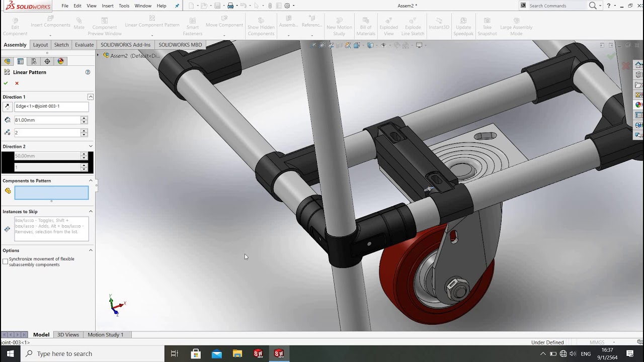The image size is (644, 362).
Task: Open the ConfigurationManager tab icon
Action: (34, 61)
